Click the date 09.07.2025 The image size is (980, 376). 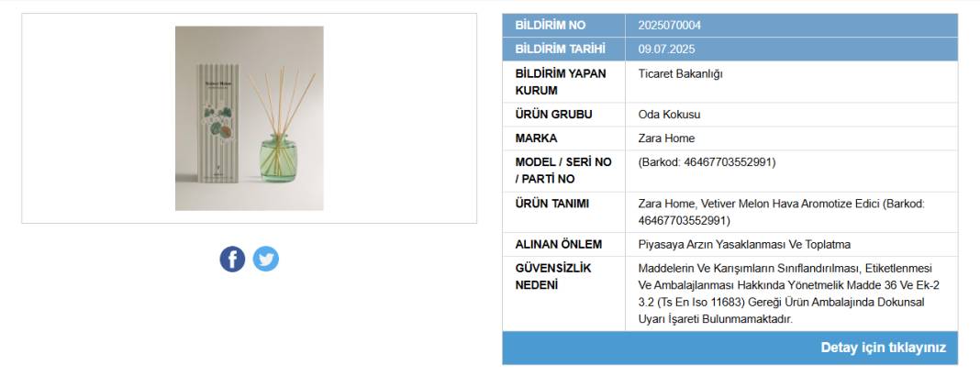tap(666, 50)
